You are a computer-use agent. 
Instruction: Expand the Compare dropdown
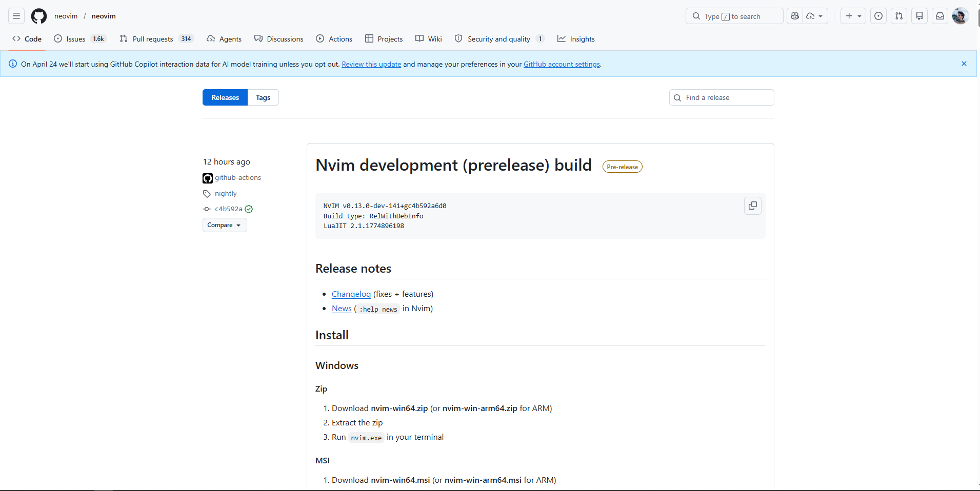click(224, 225)
